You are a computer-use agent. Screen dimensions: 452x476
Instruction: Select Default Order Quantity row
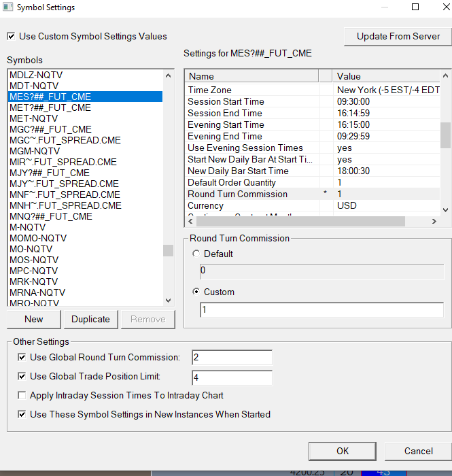(313, 182)
